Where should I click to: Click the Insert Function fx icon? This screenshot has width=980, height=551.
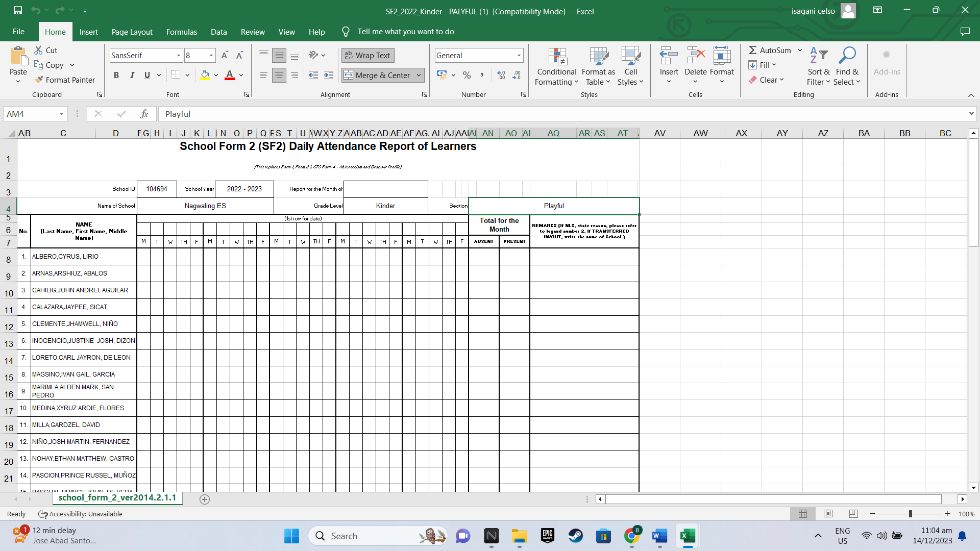click(144, 114)
